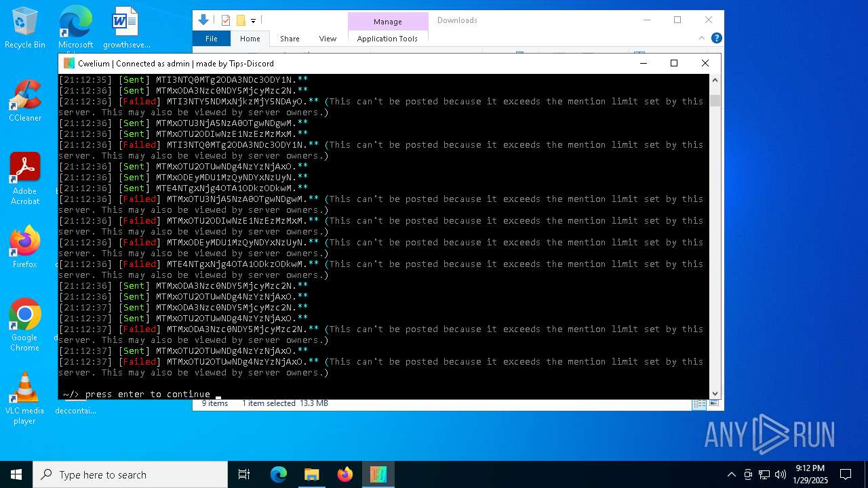
Task: Open the Application Tools ribbon tab
Action: click(x=387, y=39)
